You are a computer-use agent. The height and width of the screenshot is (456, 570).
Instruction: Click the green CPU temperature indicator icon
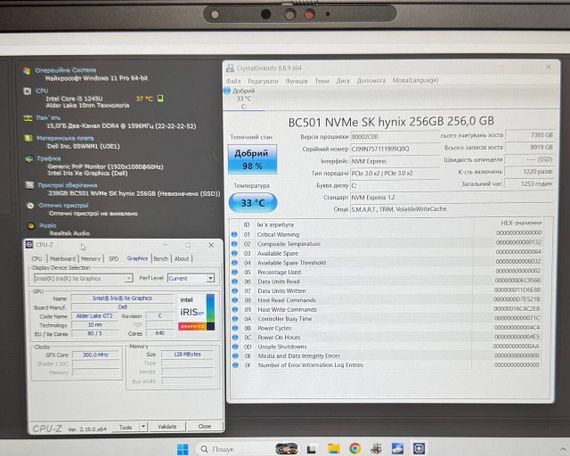pos(160,99)
